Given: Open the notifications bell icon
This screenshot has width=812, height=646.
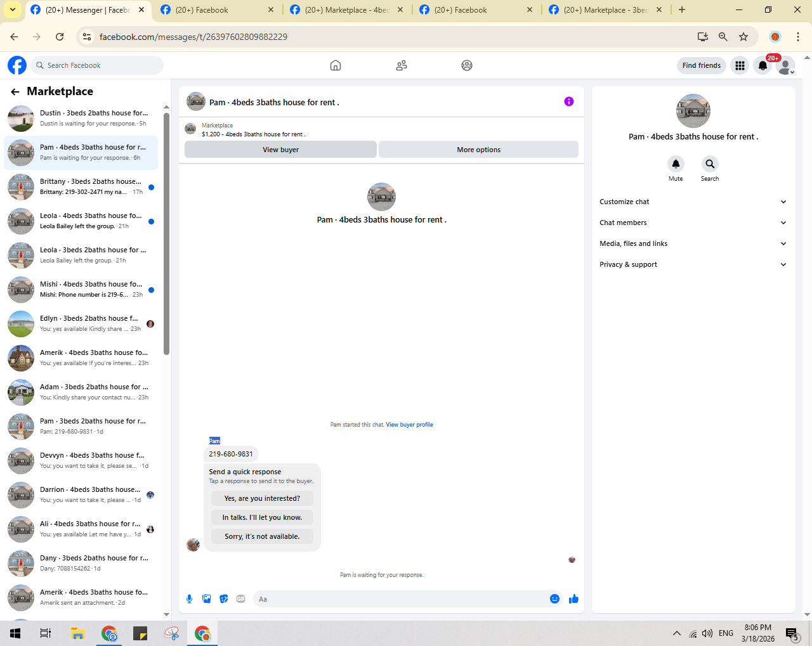Looking at the screenshot, I should click(x=763, y=65).
